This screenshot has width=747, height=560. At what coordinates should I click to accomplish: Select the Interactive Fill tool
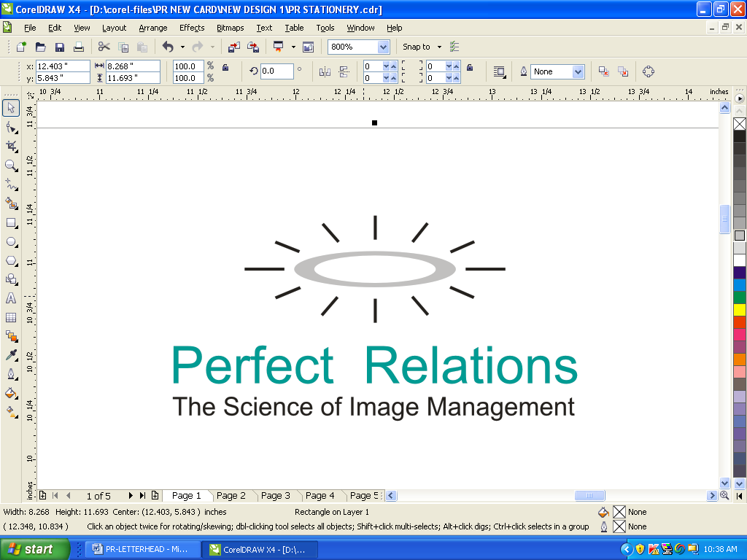11,411
